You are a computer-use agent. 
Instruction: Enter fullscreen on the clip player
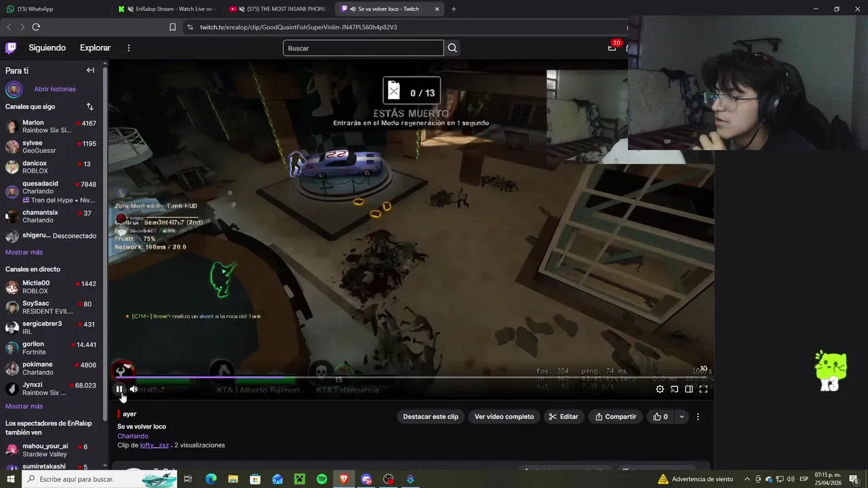(x=703, y=389)
